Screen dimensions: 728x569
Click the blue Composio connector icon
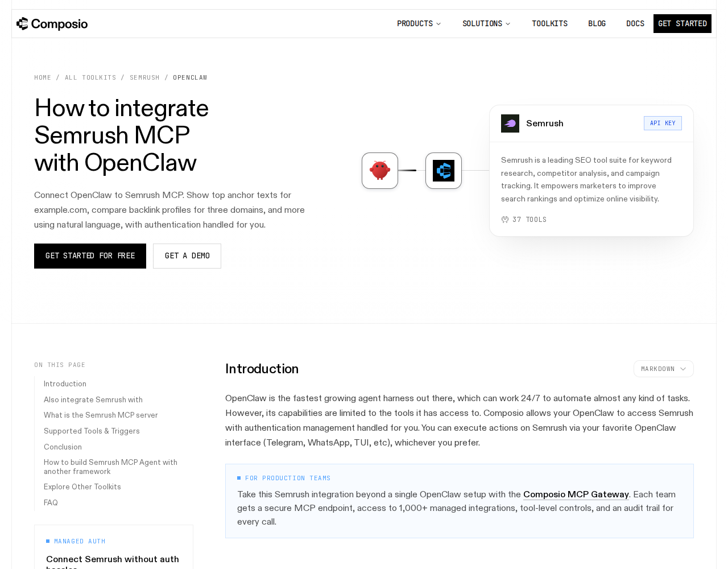[x=444, y=171]
